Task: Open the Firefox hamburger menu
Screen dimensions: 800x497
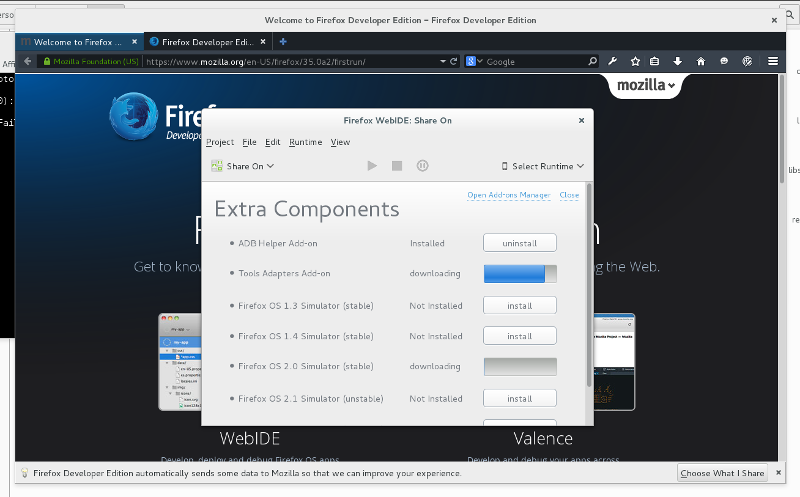Action: (x=773, y=61)
